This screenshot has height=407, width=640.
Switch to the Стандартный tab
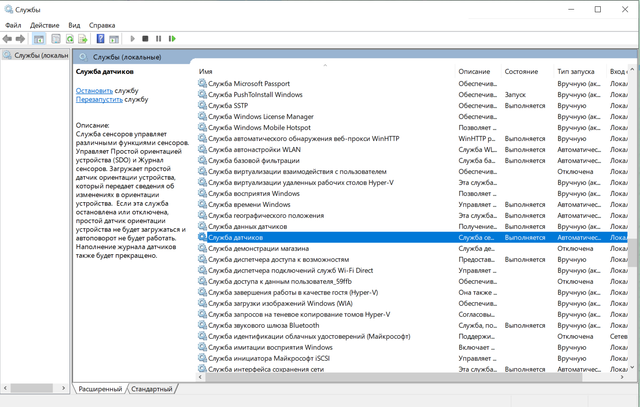tap(152, 389)
